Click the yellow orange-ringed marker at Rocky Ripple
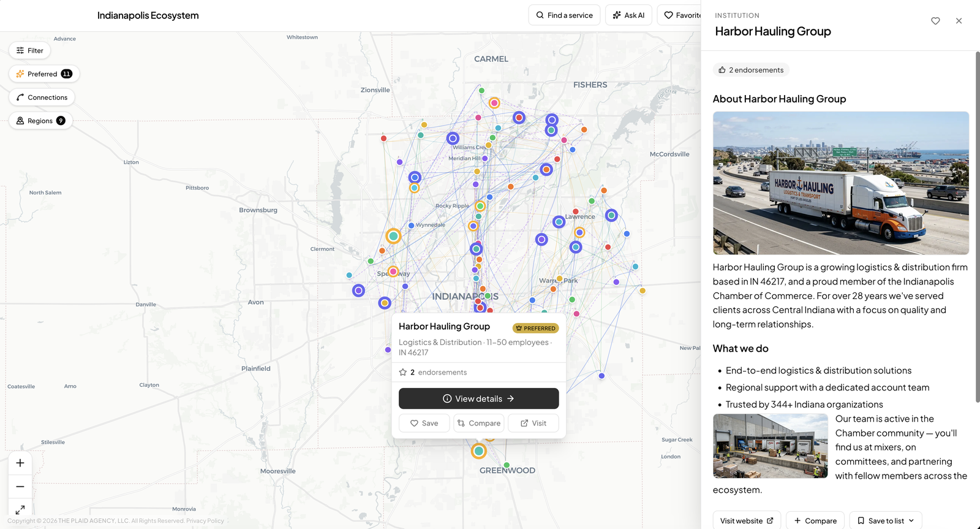The width and height of the screenshot is (980, 529). point(480,206)
